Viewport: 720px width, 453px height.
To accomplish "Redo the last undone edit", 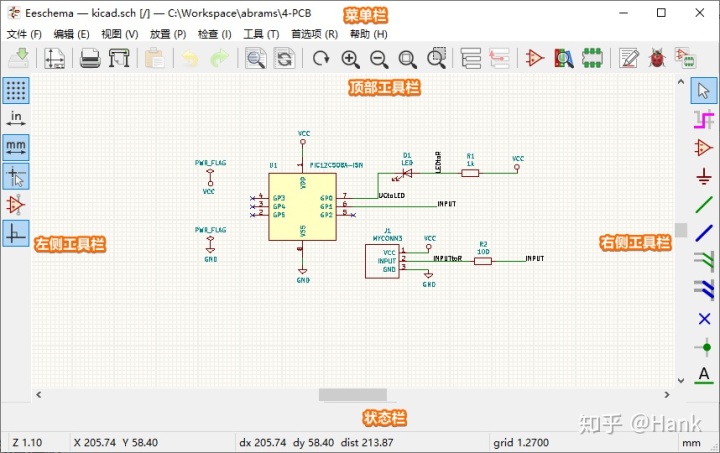I will click(219, 58).
